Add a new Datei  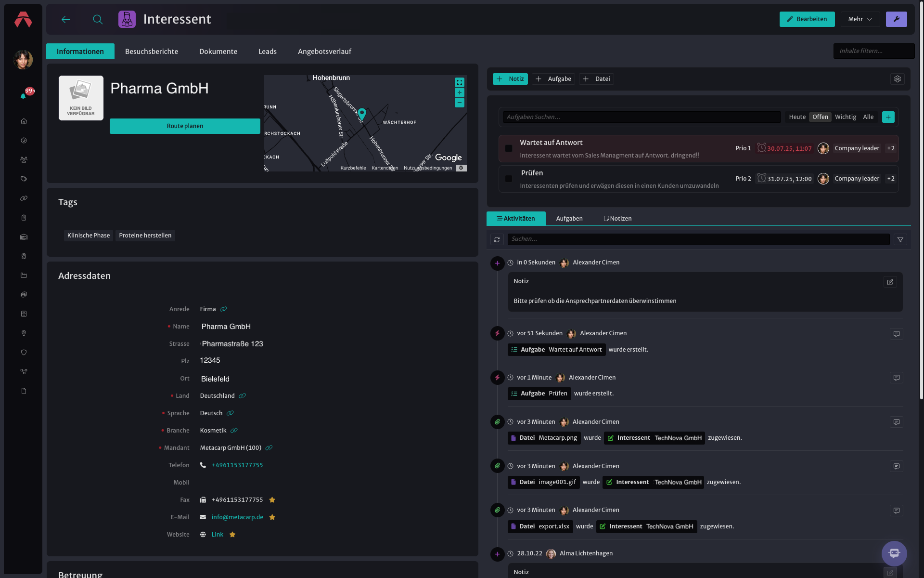[x=596, y=79]
